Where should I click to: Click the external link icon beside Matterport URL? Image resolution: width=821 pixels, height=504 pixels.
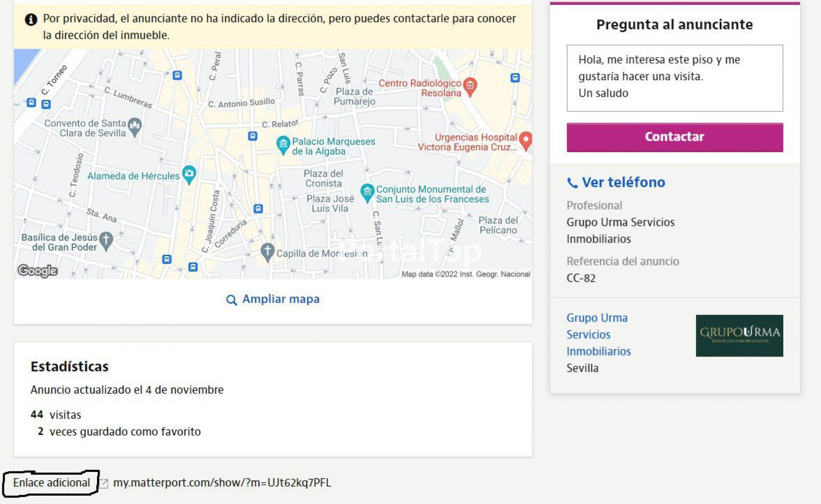pos(104,483)
